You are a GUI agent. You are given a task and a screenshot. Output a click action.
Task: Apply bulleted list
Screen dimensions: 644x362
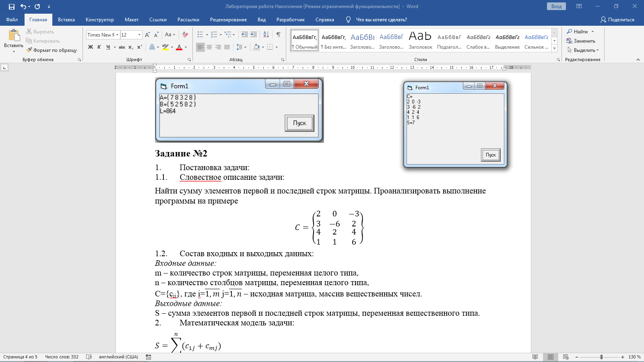pos(200,35)
